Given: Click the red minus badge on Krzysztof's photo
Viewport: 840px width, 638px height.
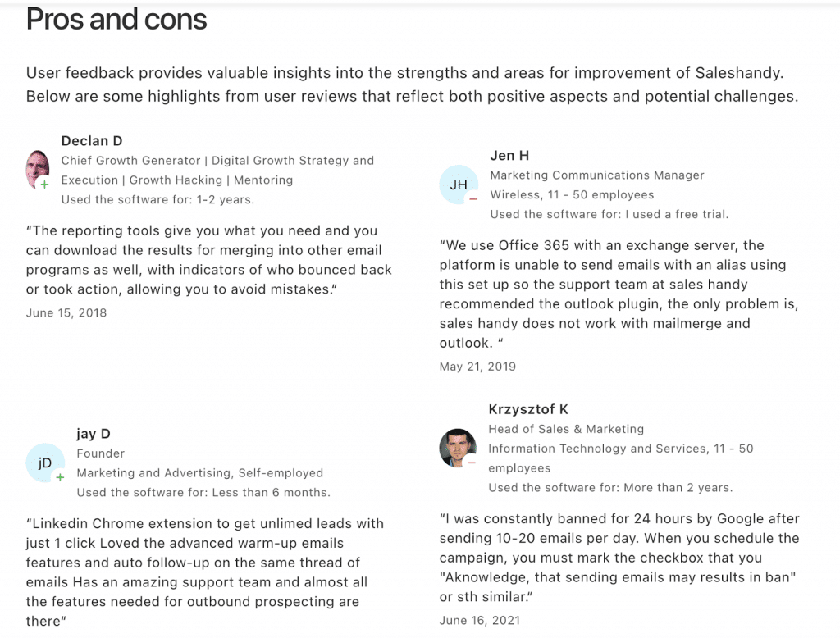Looking at the screenshot, I should (472, 463).
